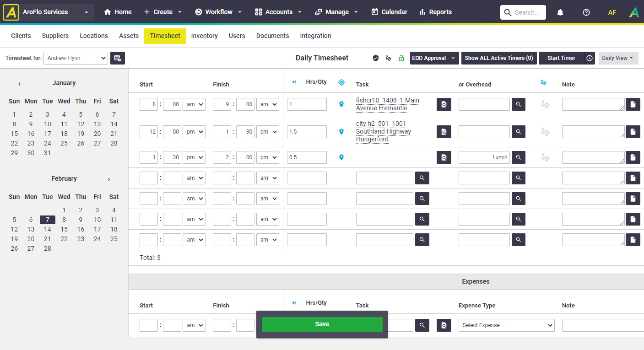Open overhead search beside Lunch field

(519, 157)
